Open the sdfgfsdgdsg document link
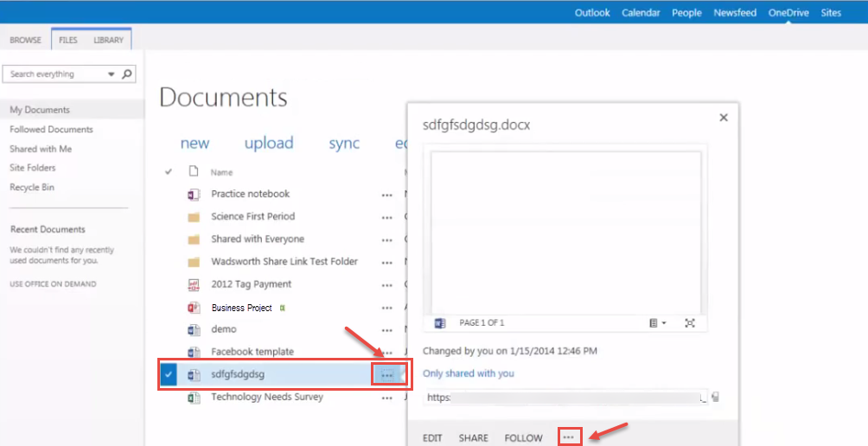868x446 pixels. click(238, 374)
